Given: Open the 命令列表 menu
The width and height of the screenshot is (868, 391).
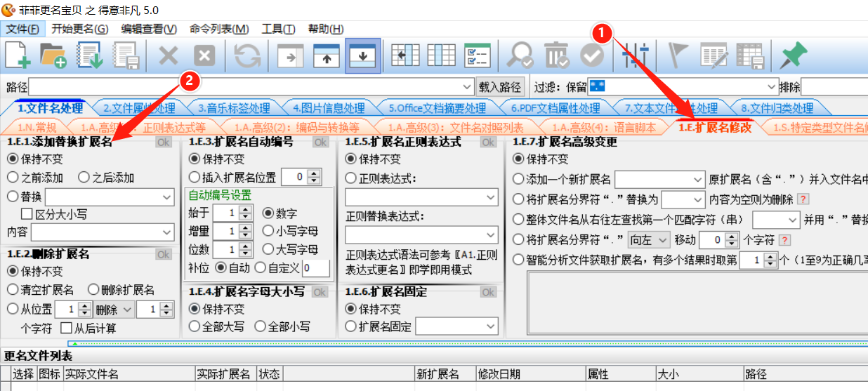Looking at the screenshot, I should [x=218, y=29].
